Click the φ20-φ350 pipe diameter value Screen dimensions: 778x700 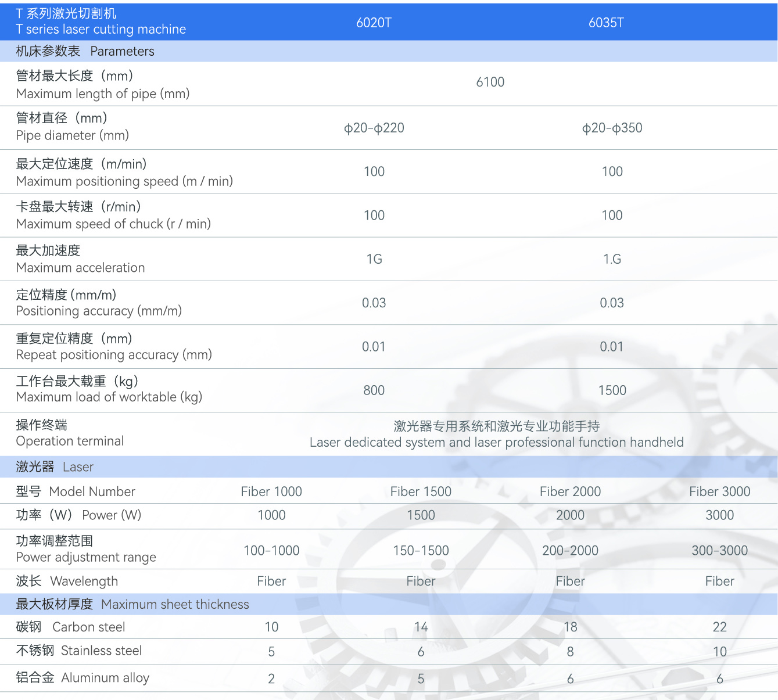coord(612,128)
